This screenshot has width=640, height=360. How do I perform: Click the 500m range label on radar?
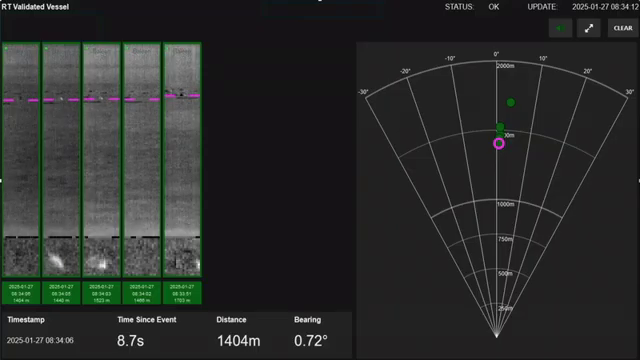pyautogui.click(x=505, y=273)
